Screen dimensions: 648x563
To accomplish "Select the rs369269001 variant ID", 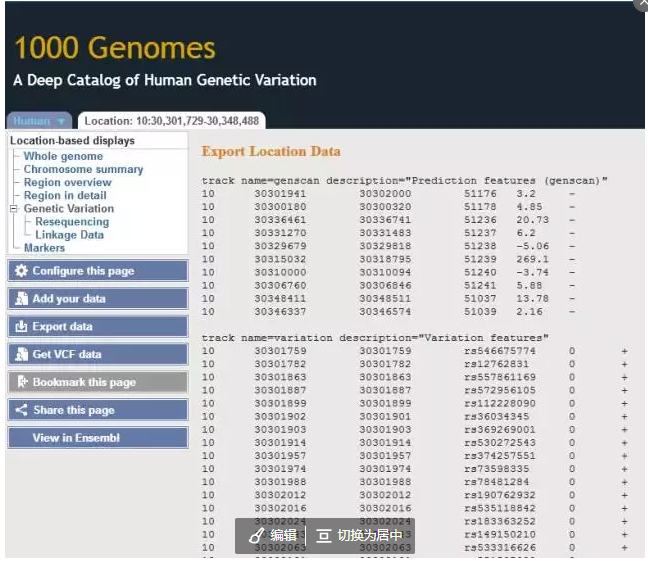I will tap(500, 430).
